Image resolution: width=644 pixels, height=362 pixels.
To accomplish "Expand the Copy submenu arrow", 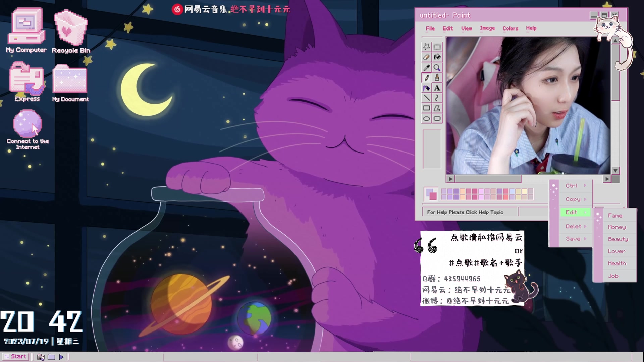I will coord(585,199).
